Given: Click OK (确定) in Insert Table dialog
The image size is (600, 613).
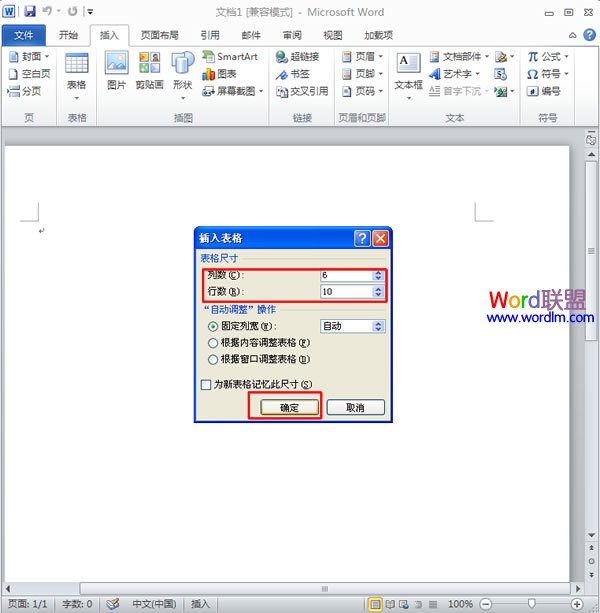Looking at the screenshot, I should coord(289,408).
